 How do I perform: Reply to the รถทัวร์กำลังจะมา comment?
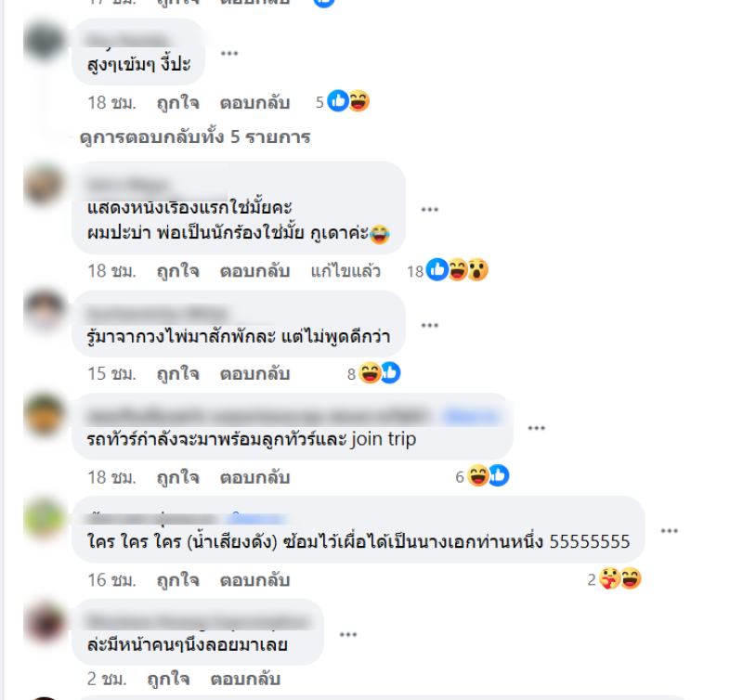coord(254,477)
